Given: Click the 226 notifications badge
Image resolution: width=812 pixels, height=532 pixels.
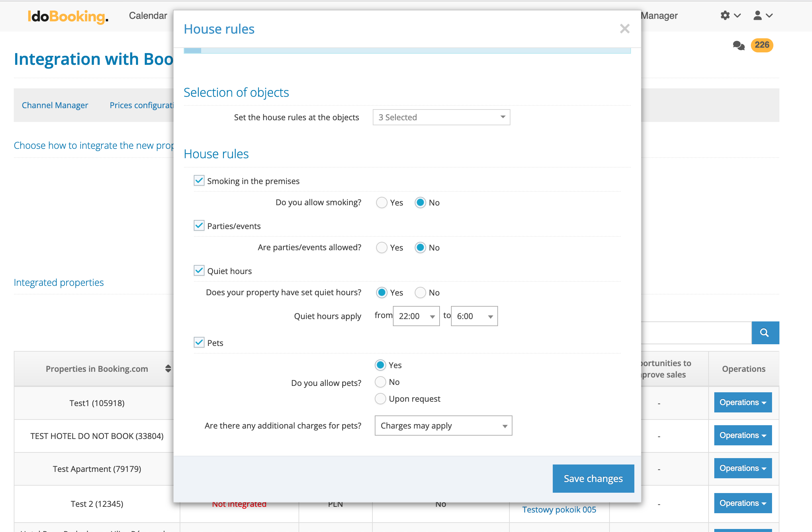Looking at the screenshot, I should click(x=762, y=45).
